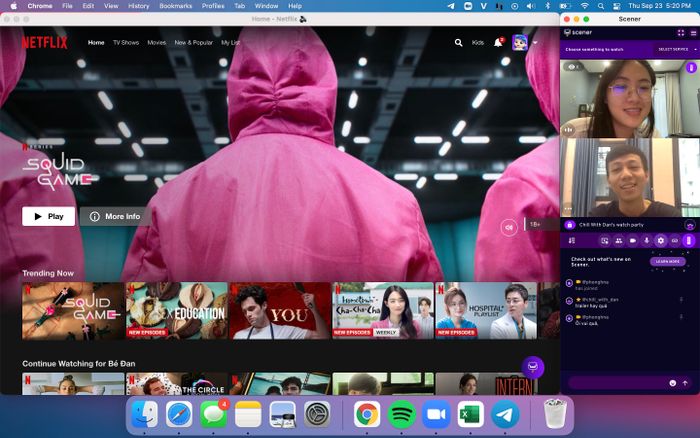Screen dimensions: 700x438
Task: Select the YOU thumbnail
Action: [x=280, y=311]
